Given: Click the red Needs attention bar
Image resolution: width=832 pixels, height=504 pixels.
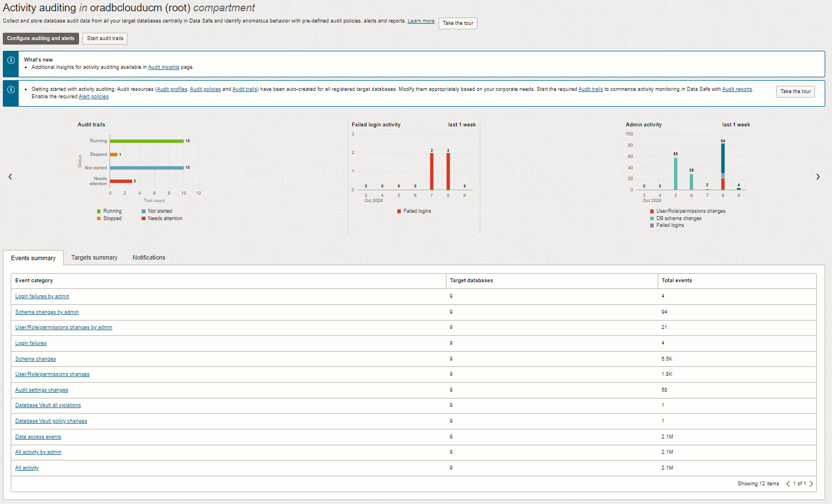Looking at the screenshot, I should click(x=121, y=181).
